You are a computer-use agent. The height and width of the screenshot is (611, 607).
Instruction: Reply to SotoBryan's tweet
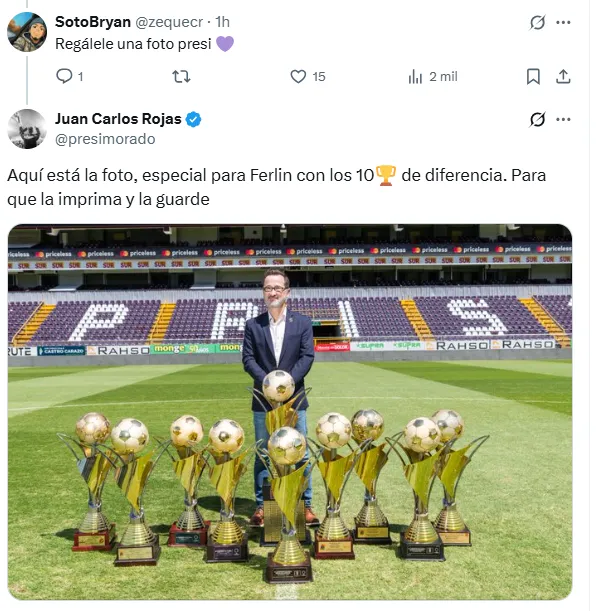[64, 76]
